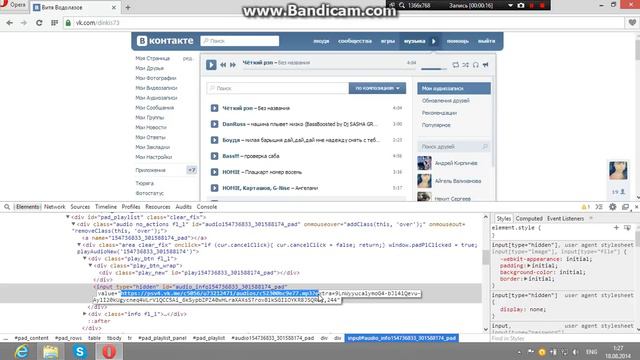Viewport: 640px width, 360px height.
Task: Play 'НОНШ, Карташов, G-Nise – Ангелами'
Action: tap(214, 188)
